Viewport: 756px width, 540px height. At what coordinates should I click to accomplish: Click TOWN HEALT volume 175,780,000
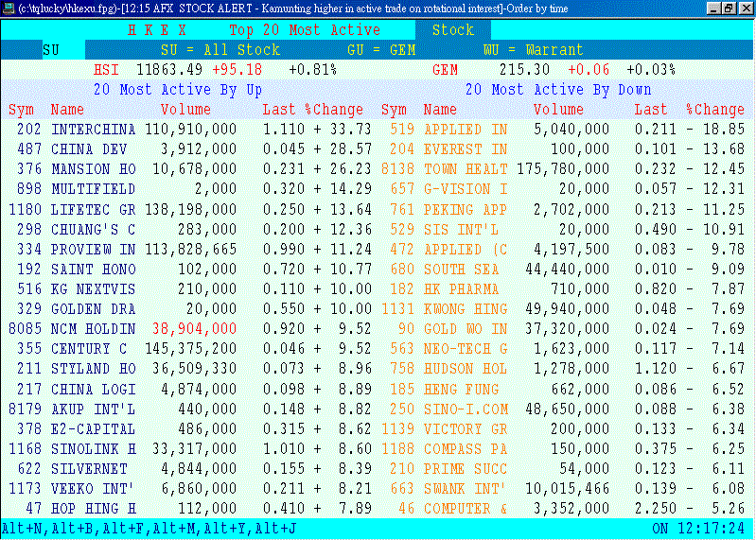tap(563, 169)
